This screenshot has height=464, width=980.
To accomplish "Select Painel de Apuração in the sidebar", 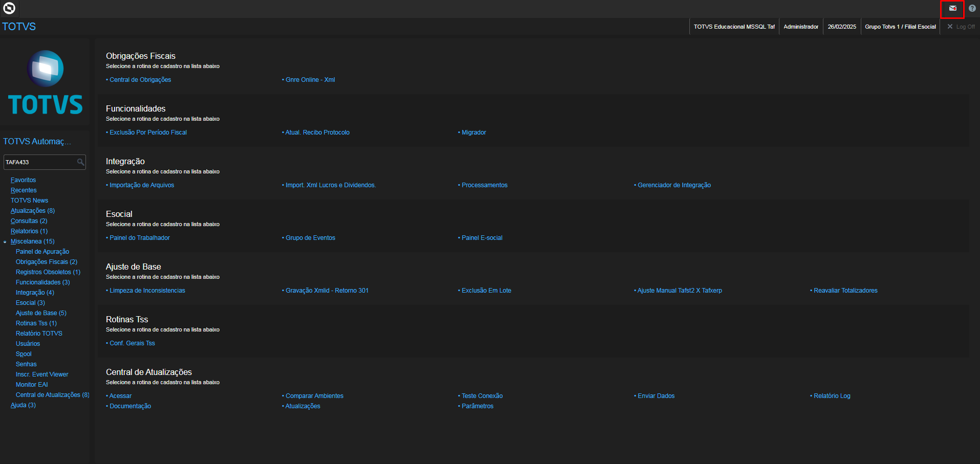I will coord(42,252).
